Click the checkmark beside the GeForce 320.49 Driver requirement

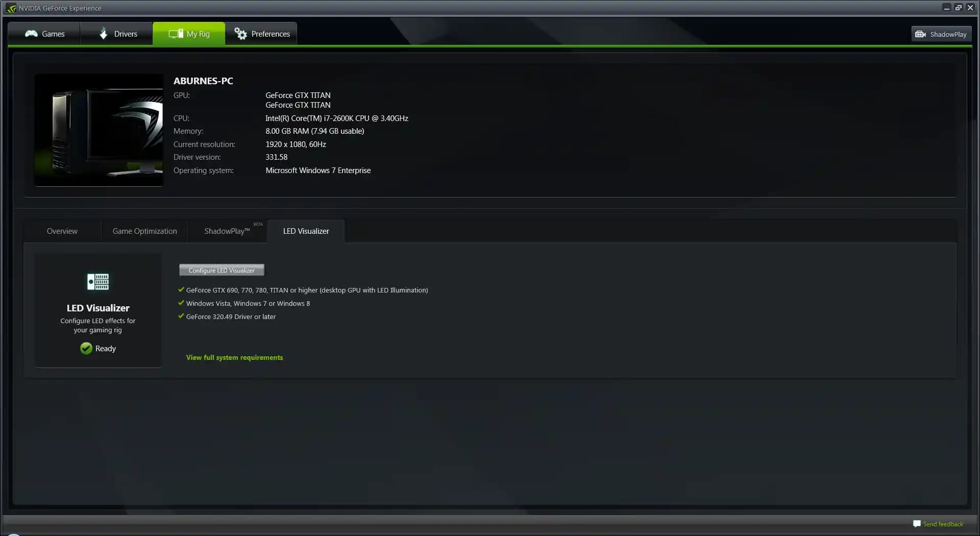click(181, 316)
